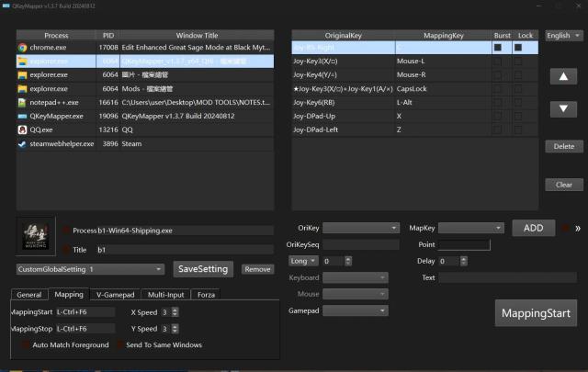Click the QQ.exe penguin icon
This screenshot has width=588, height=372.
coord(22,130)
